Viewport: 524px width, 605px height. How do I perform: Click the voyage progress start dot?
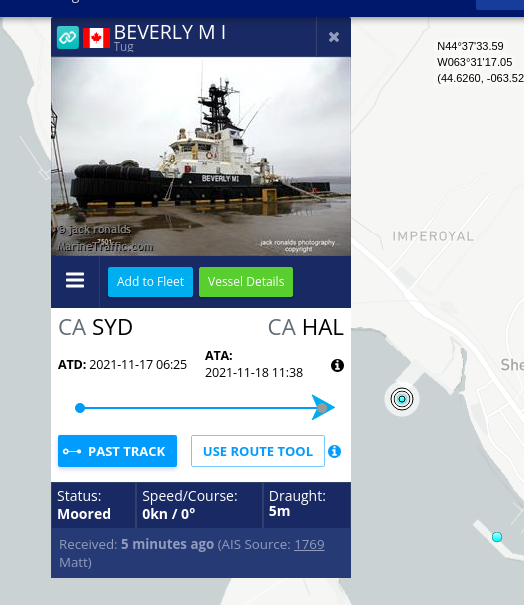coord(80,408)
